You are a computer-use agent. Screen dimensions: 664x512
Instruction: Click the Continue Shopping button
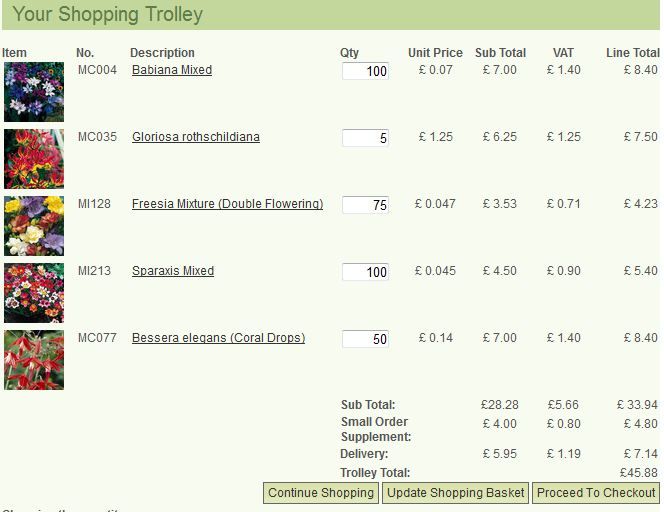point(321,493)
